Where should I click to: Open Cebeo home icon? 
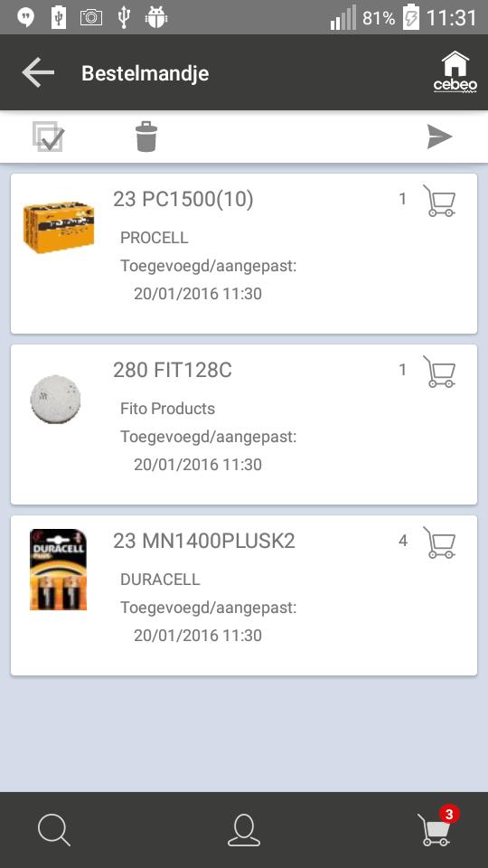click(455, 72)
